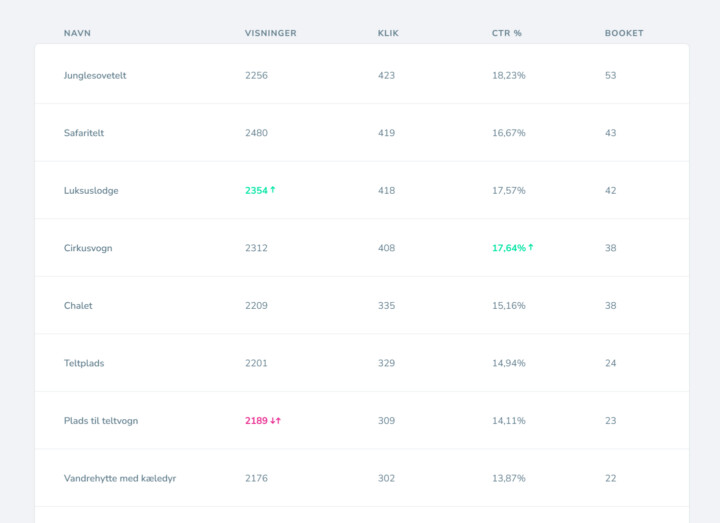Click the highlighted green value 2354
720x523 pixels.
coord(256,191)
